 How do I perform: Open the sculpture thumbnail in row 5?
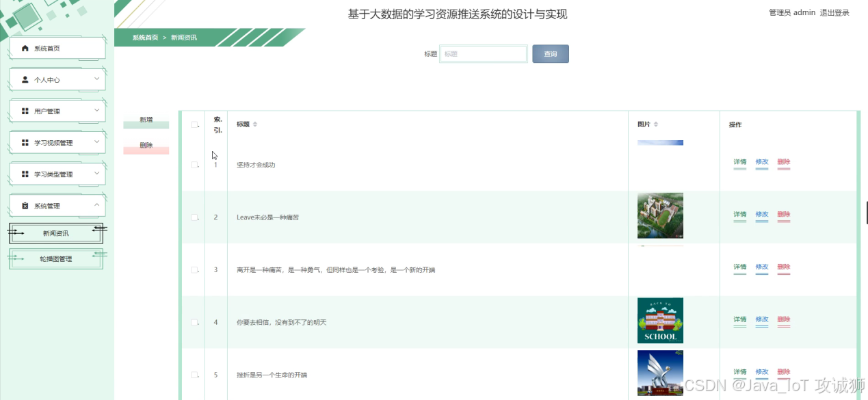point(660,373)
